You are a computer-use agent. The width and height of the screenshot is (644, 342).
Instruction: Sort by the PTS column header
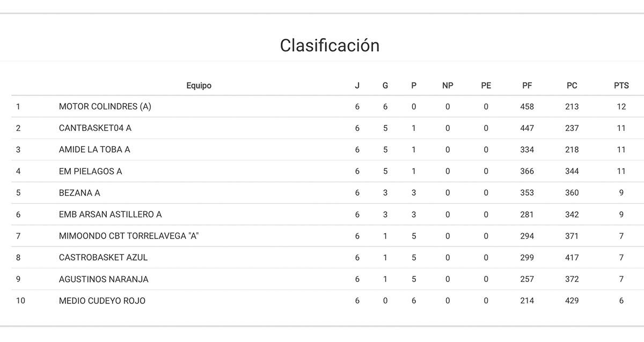coord(621,86)
